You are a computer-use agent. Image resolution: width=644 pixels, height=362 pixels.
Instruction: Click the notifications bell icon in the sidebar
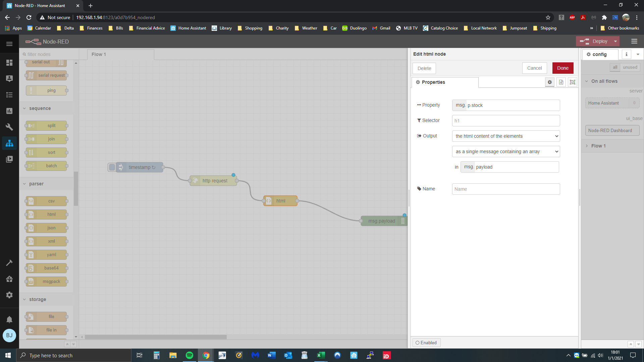click(9, 319)
